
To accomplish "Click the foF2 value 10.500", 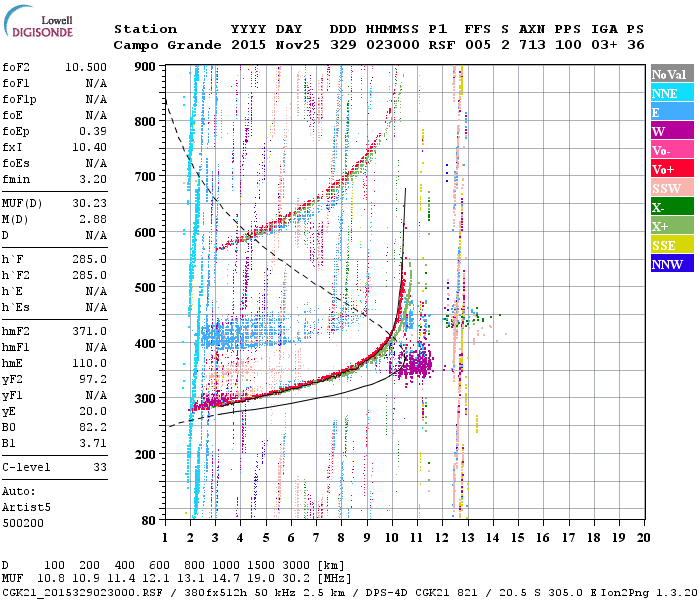I will (86, 67).
